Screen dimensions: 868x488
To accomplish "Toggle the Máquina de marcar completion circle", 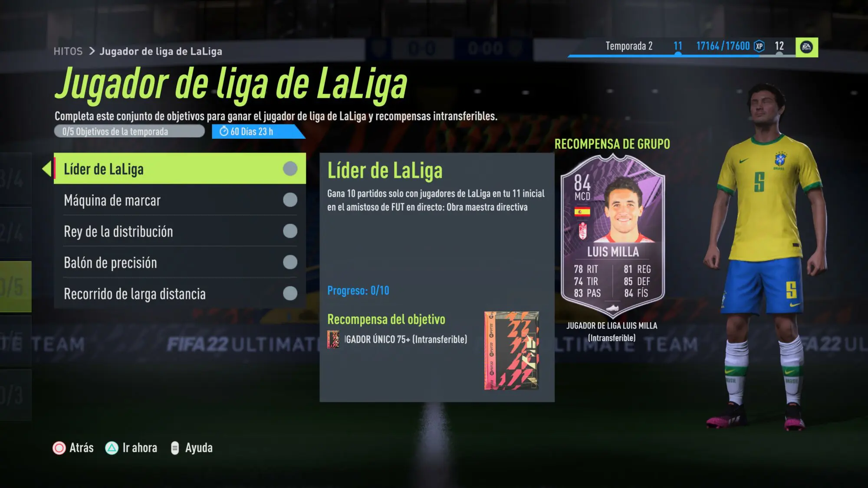I will click(x=290, y=200).
